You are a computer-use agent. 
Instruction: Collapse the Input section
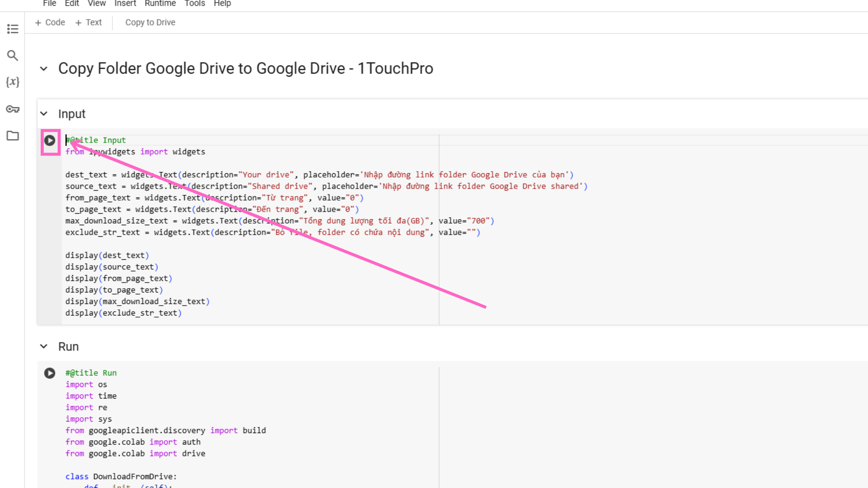[44, 114]
